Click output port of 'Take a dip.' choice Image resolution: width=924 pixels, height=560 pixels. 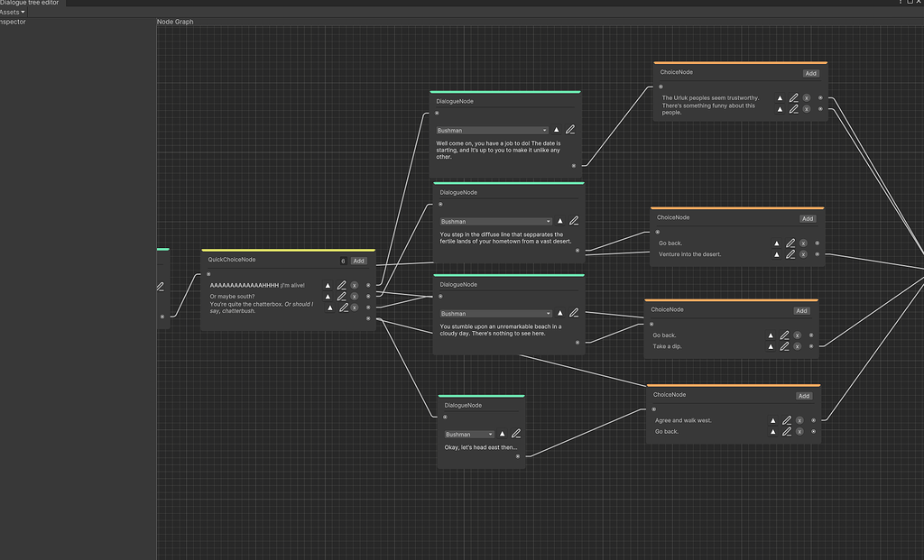(x=811, y=346)
